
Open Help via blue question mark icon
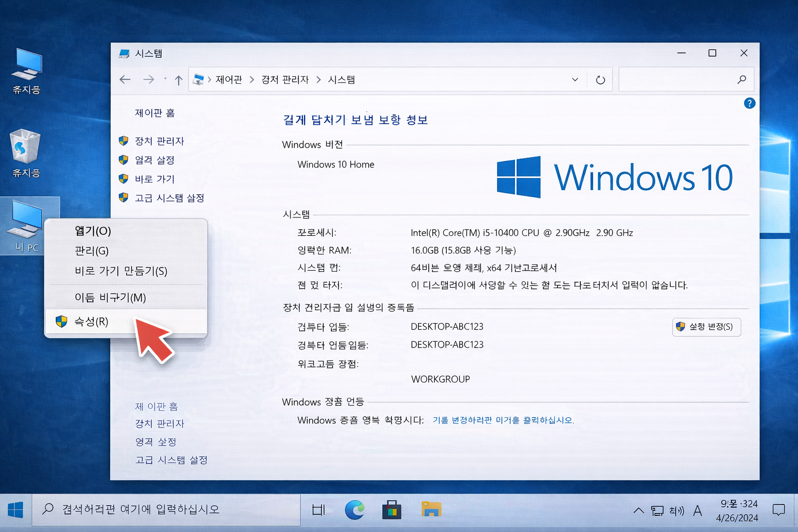tap(749, 103)
